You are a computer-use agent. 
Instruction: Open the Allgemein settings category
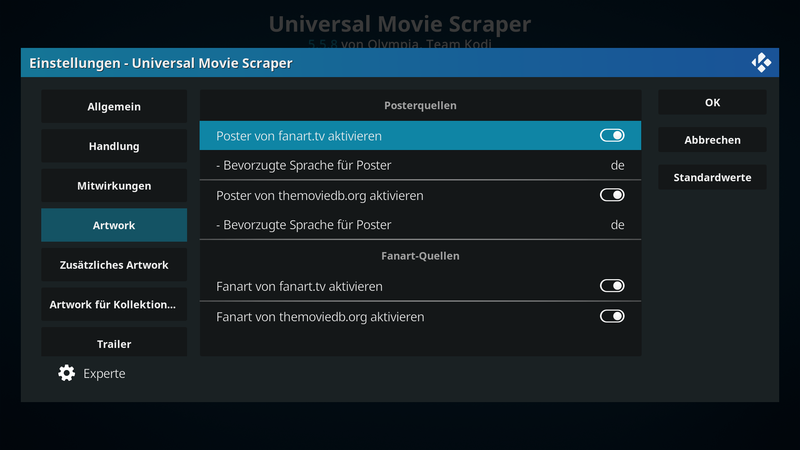[114, 107]
